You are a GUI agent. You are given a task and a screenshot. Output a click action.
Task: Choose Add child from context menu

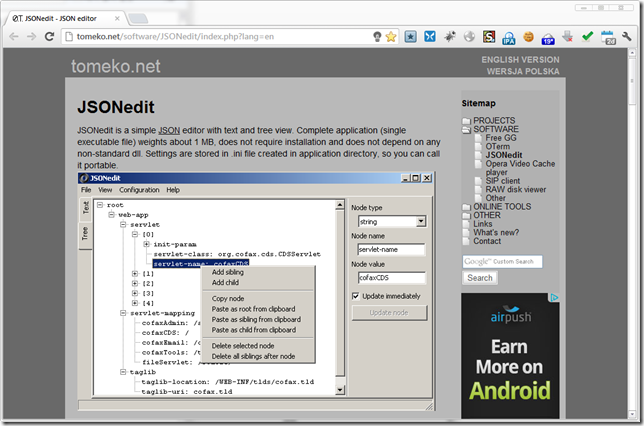click(x=225, y=283)
